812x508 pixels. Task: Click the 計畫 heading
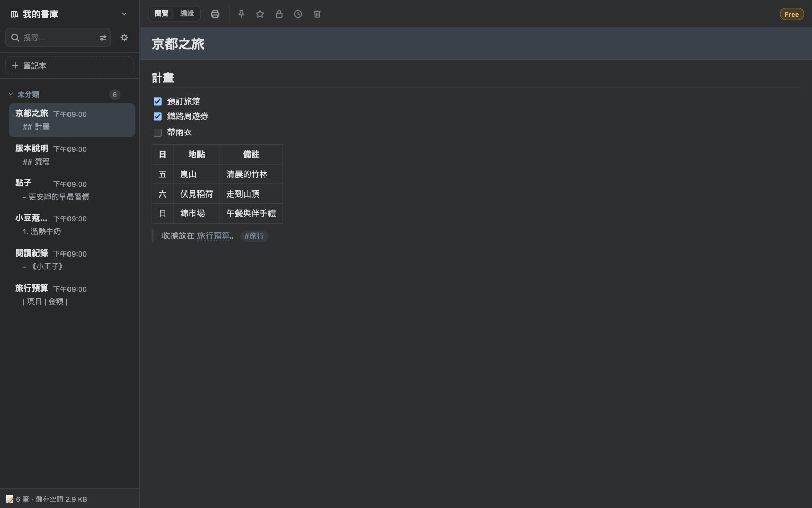click(163, 78)
